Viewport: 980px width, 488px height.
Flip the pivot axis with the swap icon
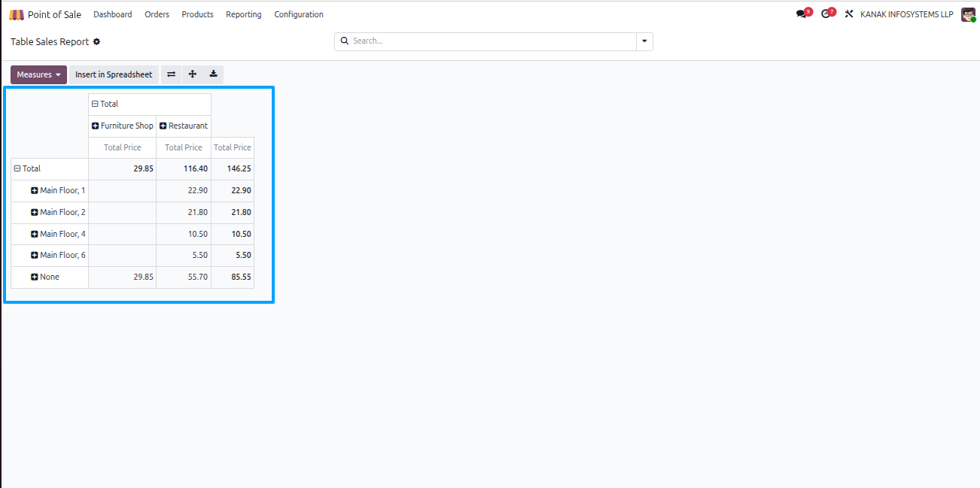(171, 74)
